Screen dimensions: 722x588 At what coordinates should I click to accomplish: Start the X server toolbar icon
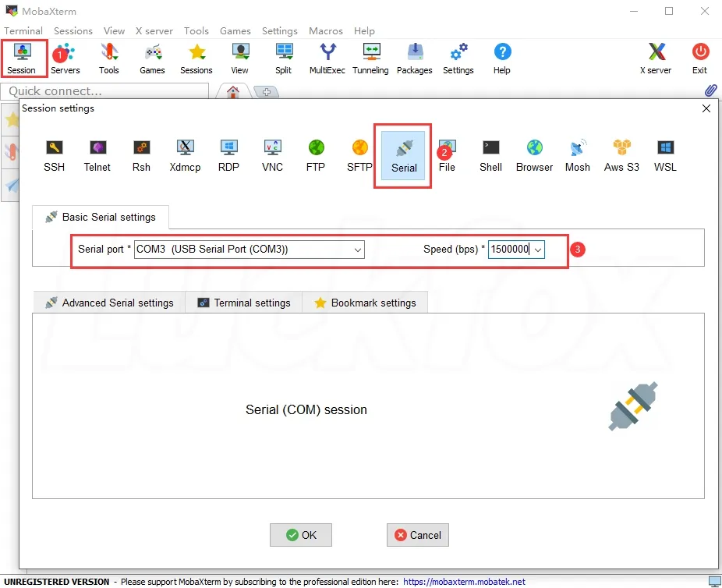pos(657,58)
